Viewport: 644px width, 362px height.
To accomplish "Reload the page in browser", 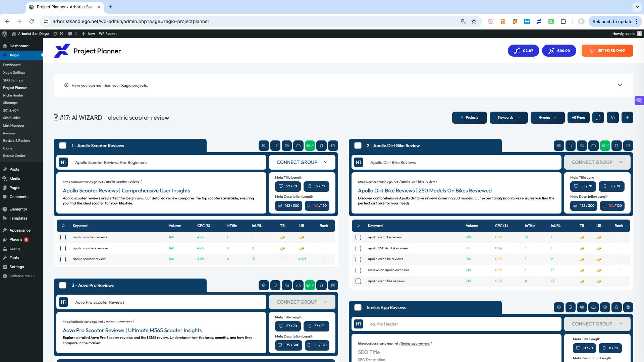I will (x=32, y=21).
